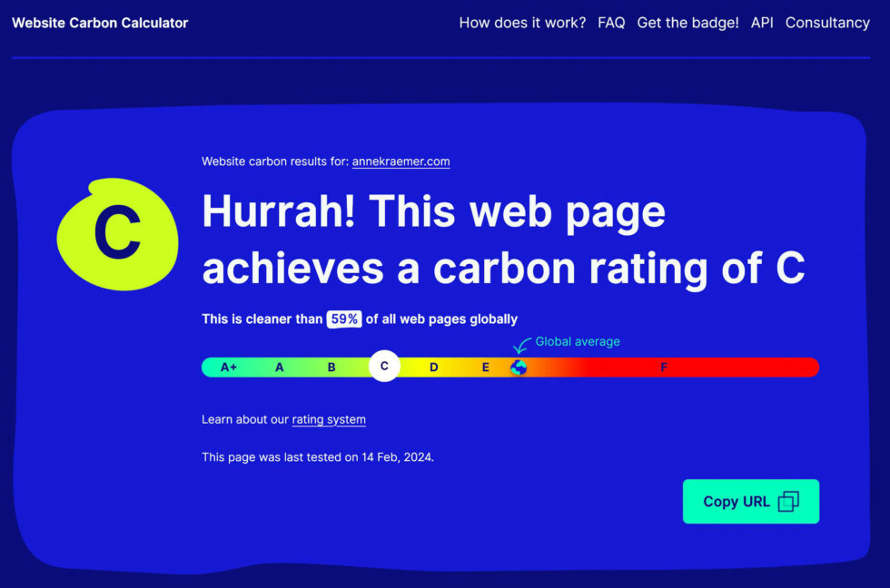Open the API navigation link
The image size is (890, 588).
[x=762, y=23]
